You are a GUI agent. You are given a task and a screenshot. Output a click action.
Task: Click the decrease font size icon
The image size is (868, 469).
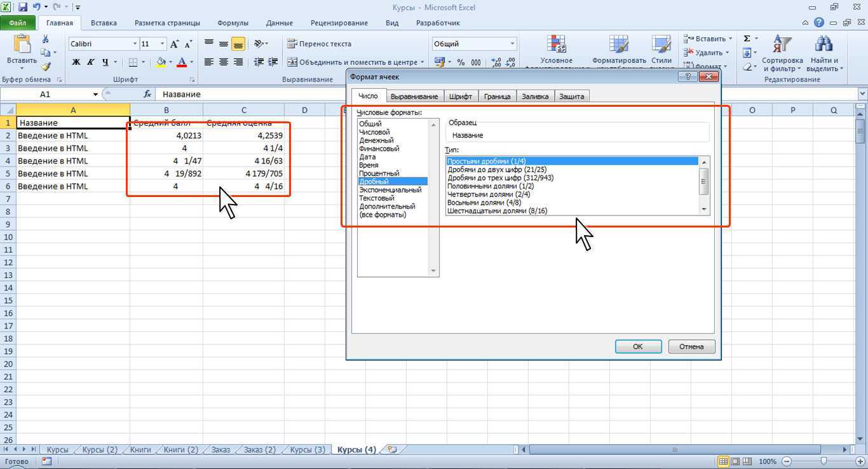pyautogui.click(x=189, y=44)
